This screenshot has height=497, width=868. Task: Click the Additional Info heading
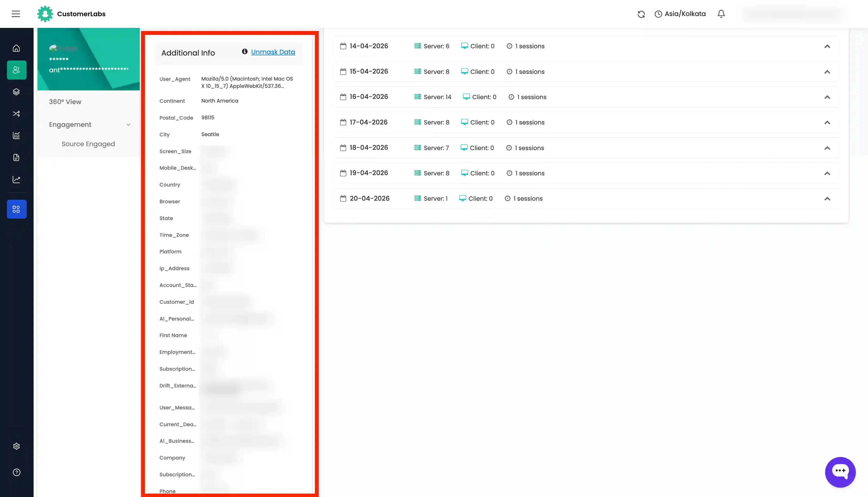pos(188,53)
